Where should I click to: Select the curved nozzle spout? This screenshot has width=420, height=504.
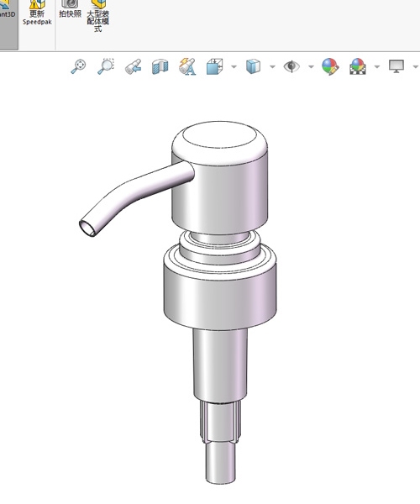click(135, 197)
